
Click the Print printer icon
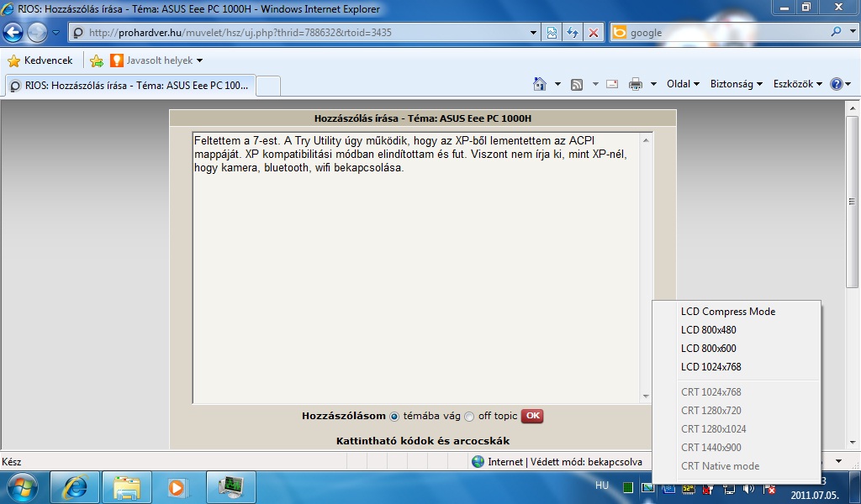point(636,84)
